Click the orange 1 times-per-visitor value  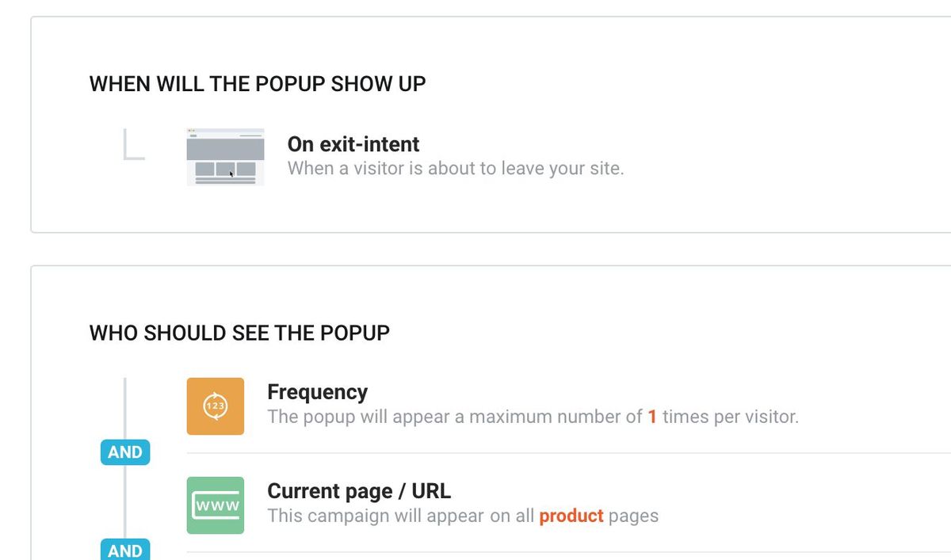(x=651, y=416)
